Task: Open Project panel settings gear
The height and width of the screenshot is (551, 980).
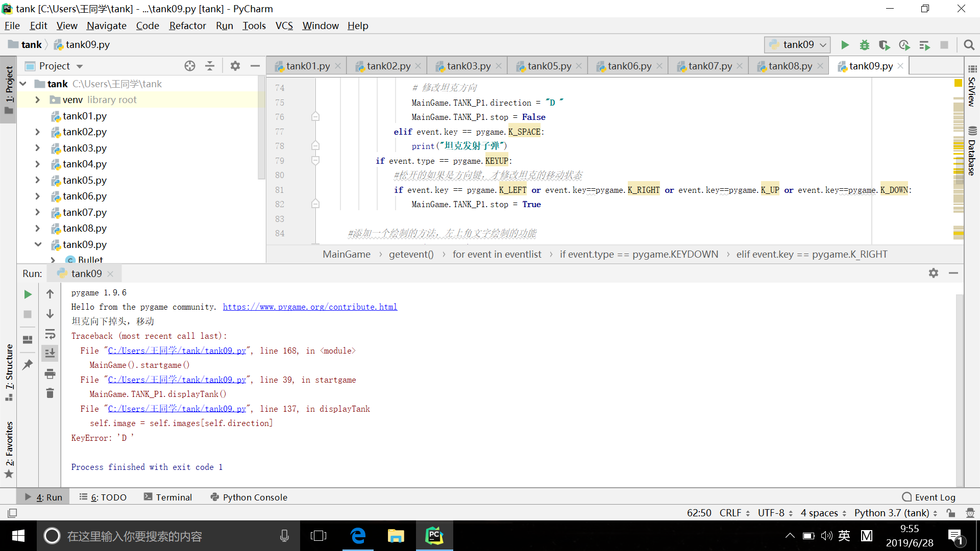Action: click(x=235, y=66)
